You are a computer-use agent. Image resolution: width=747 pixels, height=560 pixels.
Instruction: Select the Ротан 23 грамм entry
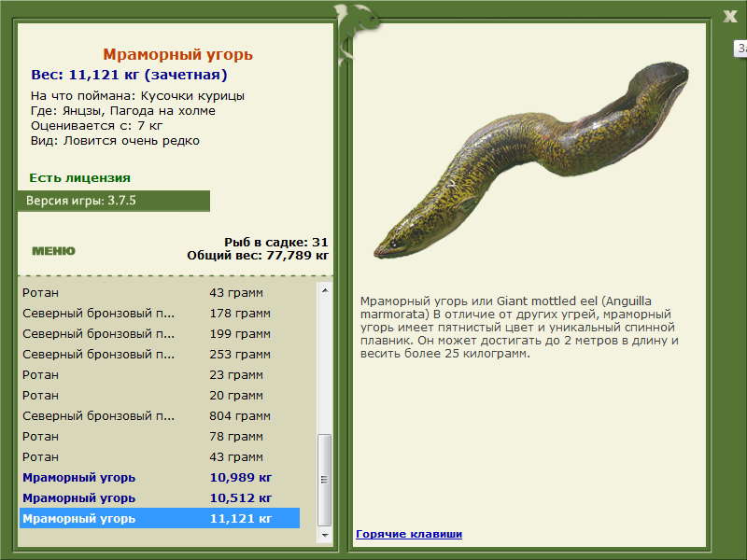click(160, 375)
